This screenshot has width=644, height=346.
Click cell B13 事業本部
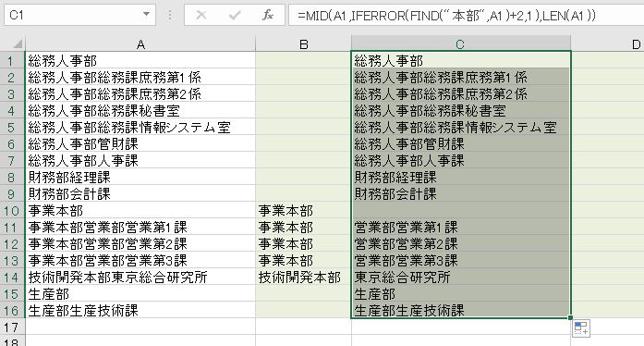pos(303,261)
